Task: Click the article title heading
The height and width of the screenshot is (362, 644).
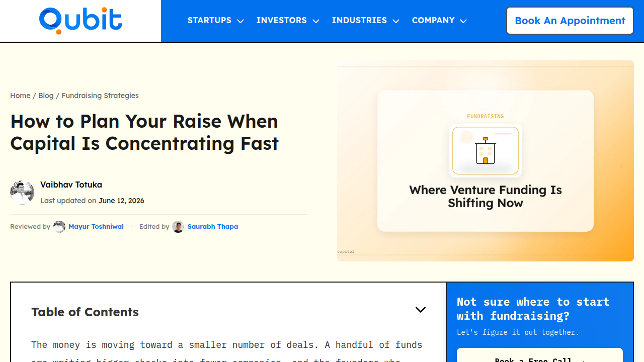Action: (144, 132)
